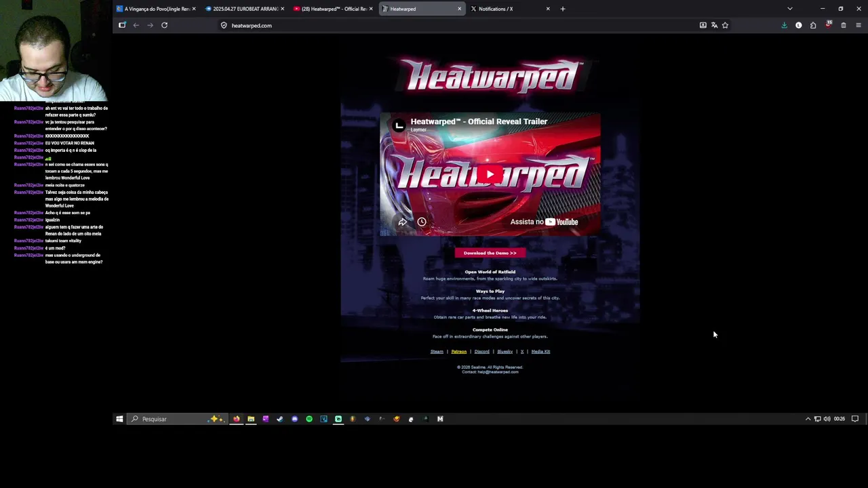Click the Watch Later clock icon on trailer
Viewport: 868px width, 488px height.
tap(422, 222)
